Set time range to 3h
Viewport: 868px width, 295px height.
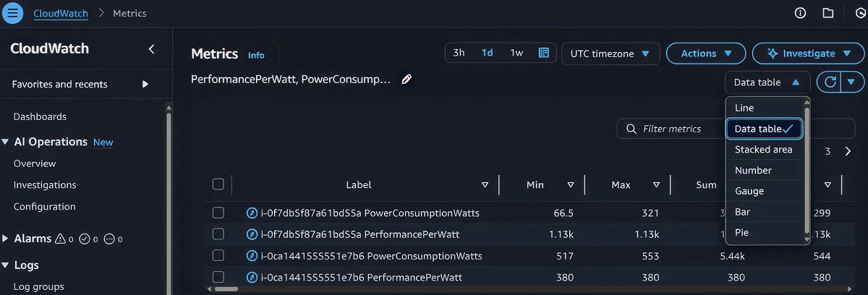[x=459, y=53]
